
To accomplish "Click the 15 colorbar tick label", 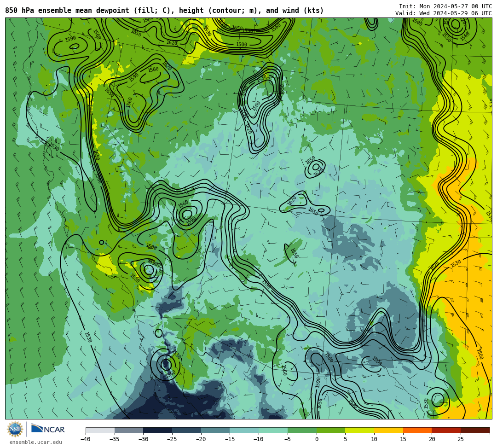I will (403, 439).
